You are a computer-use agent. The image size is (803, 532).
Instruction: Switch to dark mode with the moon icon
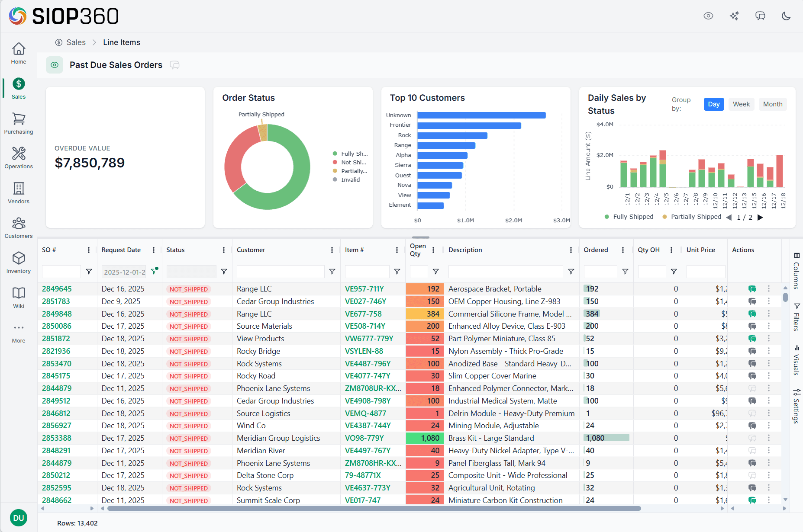(787, 16)
